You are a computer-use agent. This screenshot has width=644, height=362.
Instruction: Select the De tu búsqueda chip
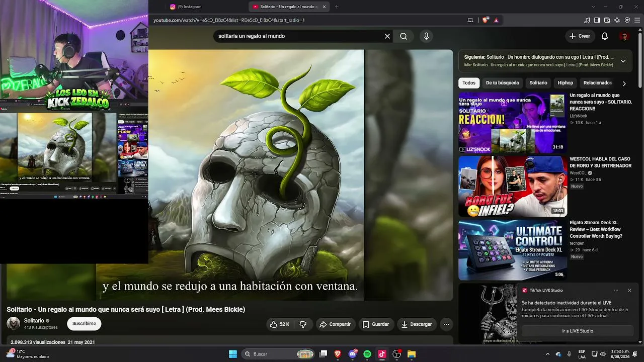click(x=502, y=83)
